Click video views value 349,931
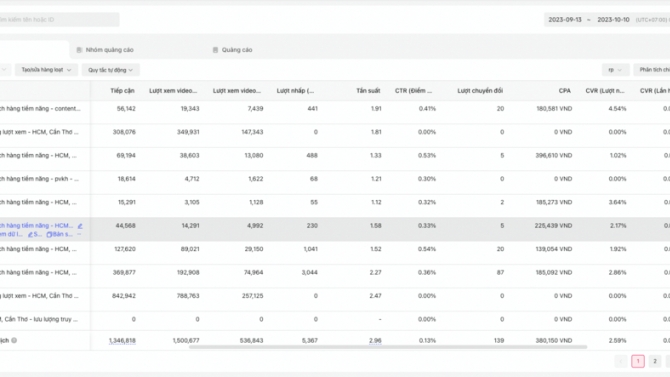Screen dimensions: 670x377 [188, 132]
